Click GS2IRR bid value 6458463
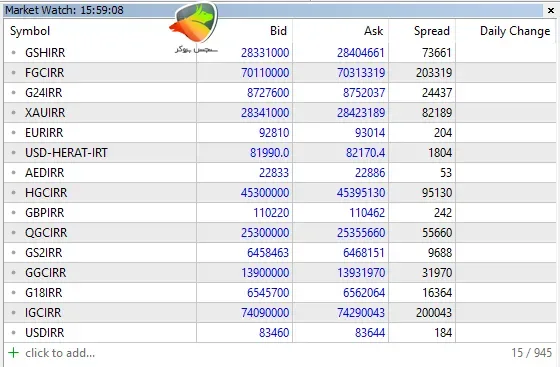560x367 pixels. click(268, 253)
